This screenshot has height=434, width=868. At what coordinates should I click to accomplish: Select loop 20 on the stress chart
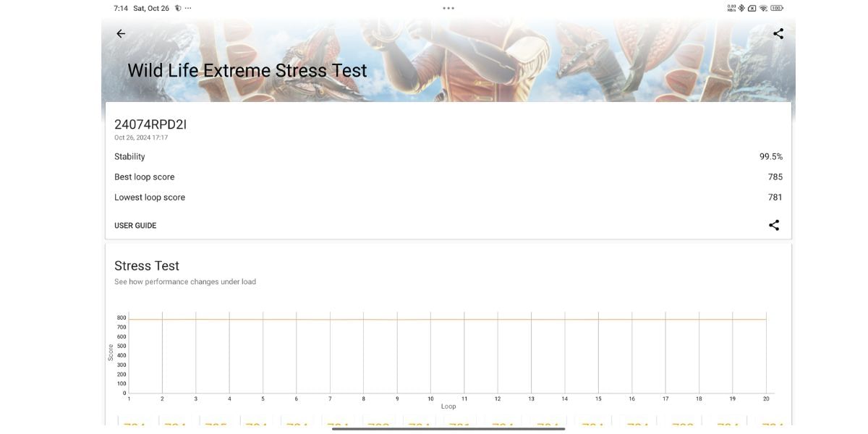point(766,399)
